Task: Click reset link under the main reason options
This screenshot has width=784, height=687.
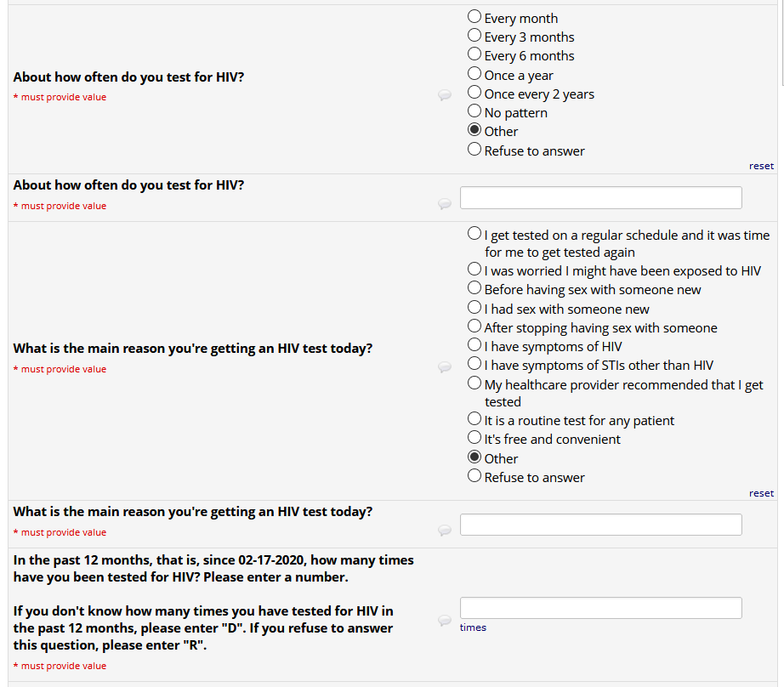Action: point(761,493)
